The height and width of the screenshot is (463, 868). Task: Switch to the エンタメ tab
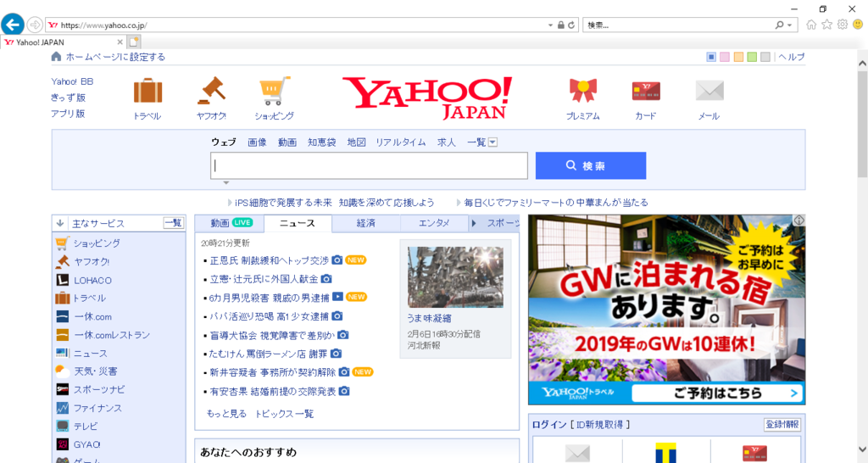click(434, 223)
